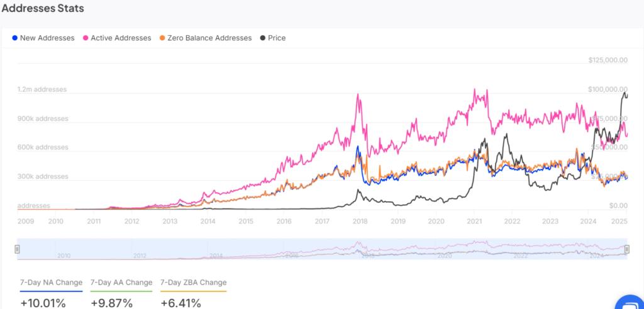Open the 7-Day ZBA Change tab
This screenshot has width=644, height=309.
(x=193, y=283)
